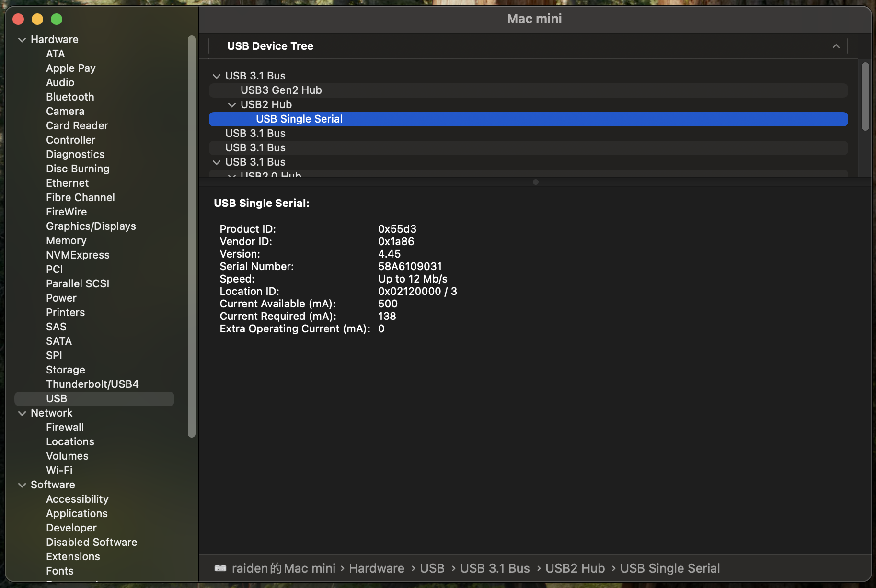View Memory information
Viewport: 876px width, 588px height.
[66, 241]
